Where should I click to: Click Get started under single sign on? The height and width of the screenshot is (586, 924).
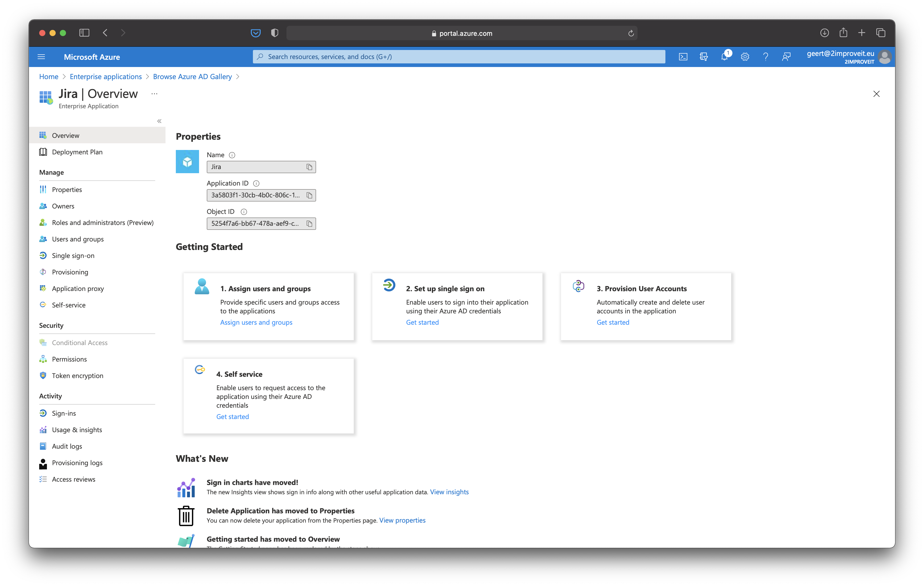[x=423, y=323]
